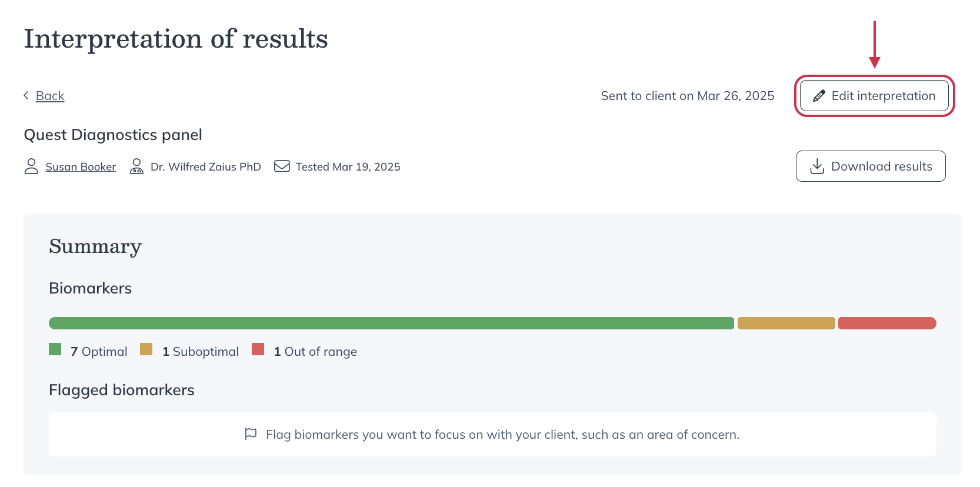Click the "1 Out of range" legend label
This screenshot has height=487, width=980.
pos(315,352)
